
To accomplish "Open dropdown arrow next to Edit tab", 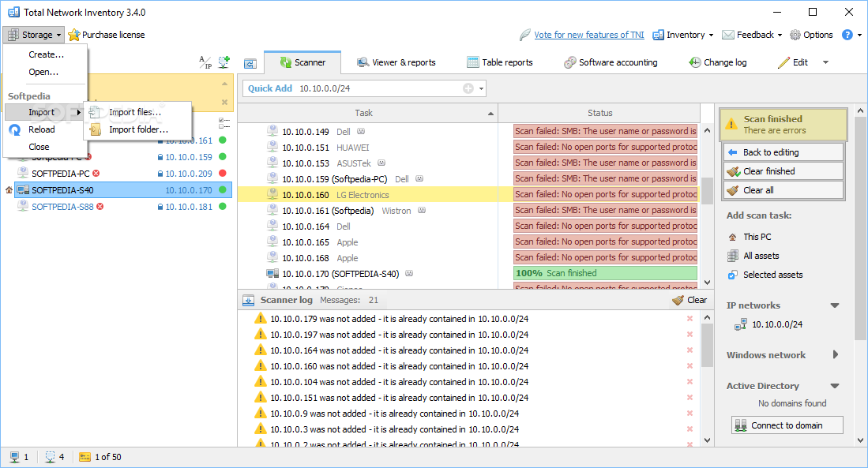I will pyautogui.click(x=825, y=62).
